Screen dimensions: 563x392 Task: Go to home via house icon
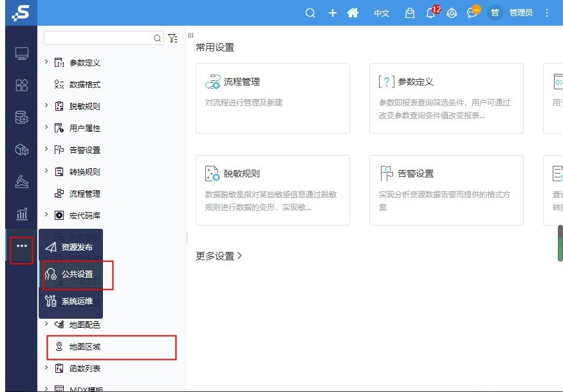tap(353, 13)
